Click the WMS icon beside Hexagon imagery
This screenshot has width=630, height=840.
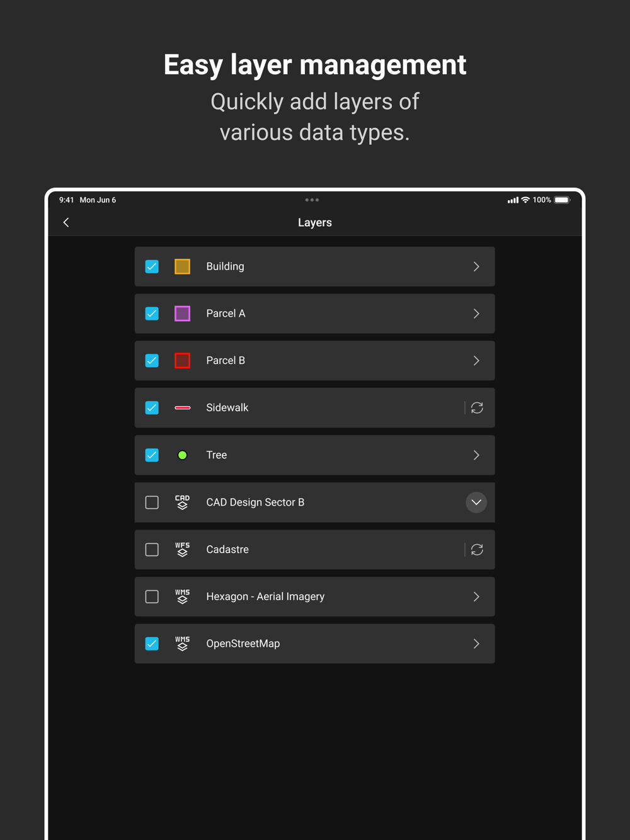[182, 597]
